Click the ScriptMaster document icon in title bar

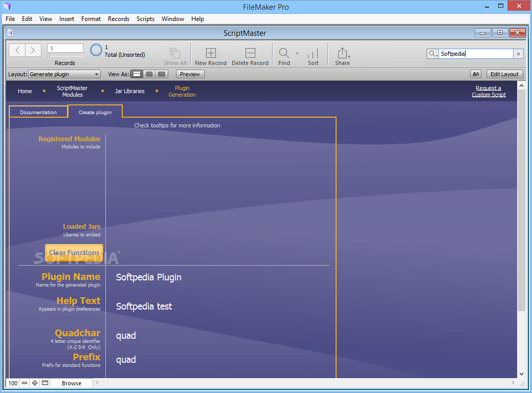(10, 33)
